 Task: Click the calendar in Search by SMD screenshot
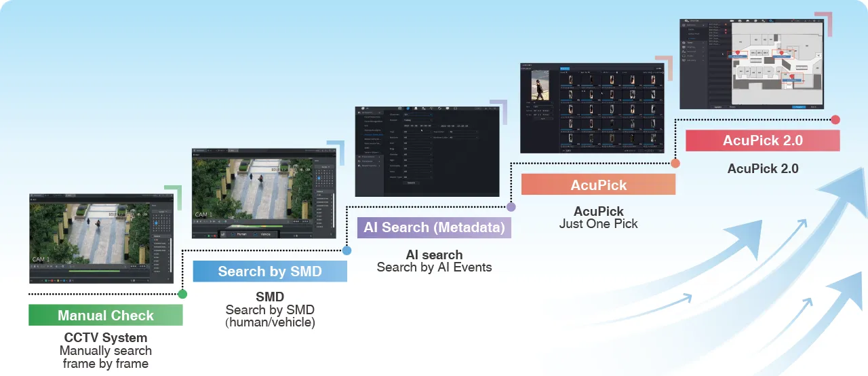coord(325,176)
